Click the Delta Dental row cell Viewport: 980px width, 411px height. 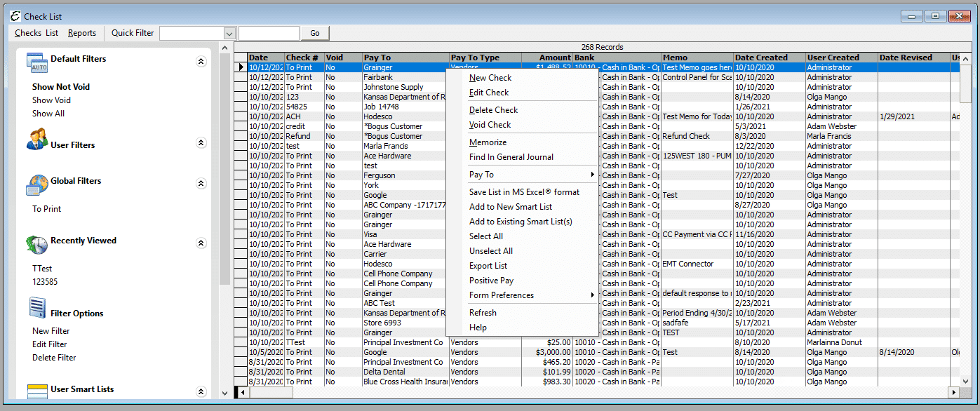pyautogui.click(x=406, y=372)
